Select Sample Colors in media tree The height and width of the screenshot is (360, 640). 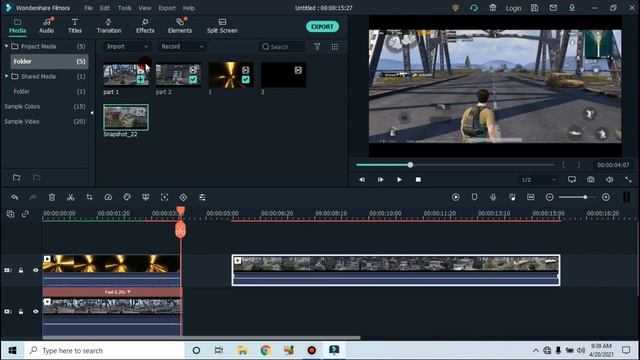(22, 107)
